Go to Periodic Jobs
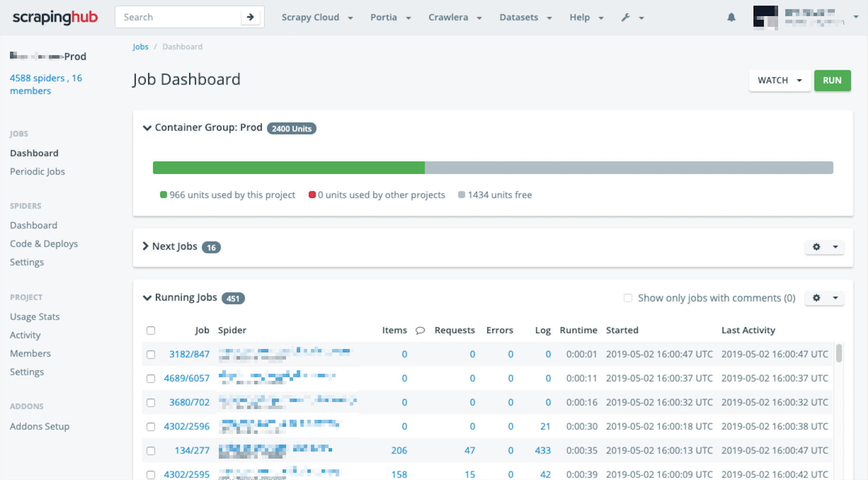 tap(37, 171)
